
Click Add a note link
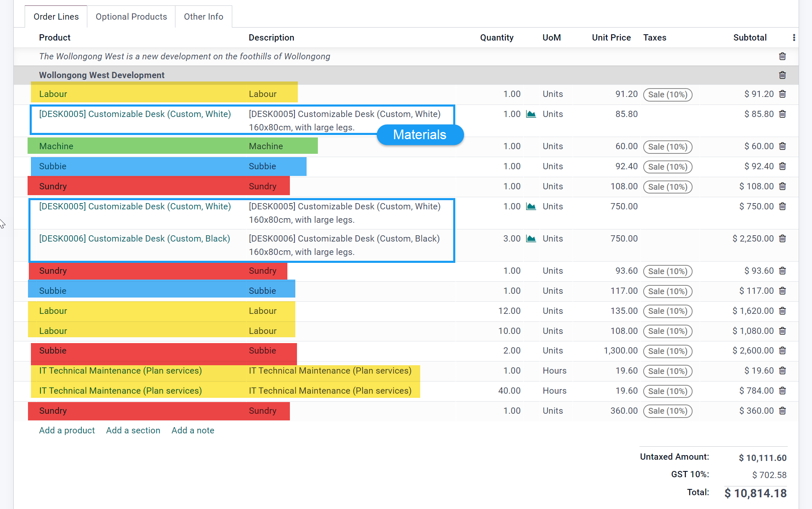[193, 430]
